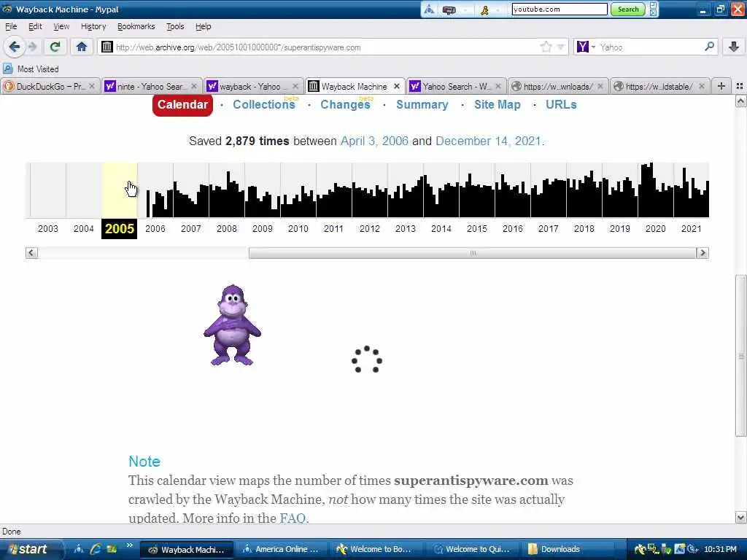This screenshot has height=560, width=747.
Task: Close the DuckDuckGo tab
Action: click(x=92, y=86)
